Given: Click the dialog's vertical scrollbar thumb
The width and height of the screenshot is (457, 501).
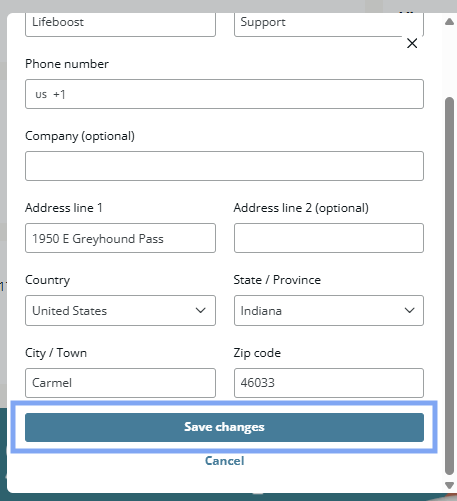Looking at the screenshot, I should pos(449,286).
